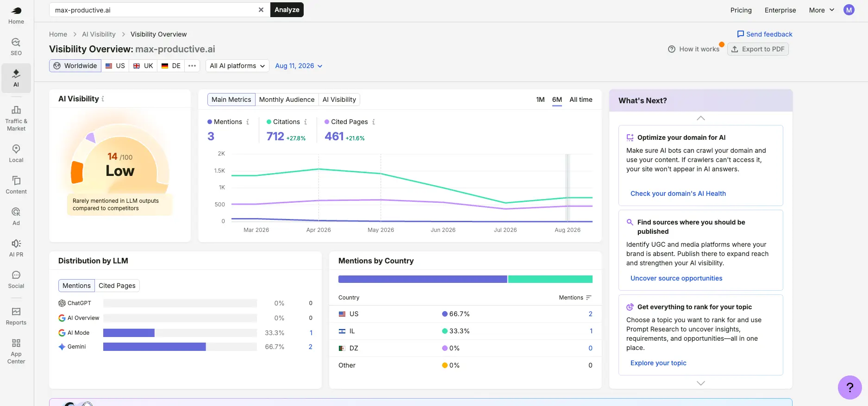Select the US region filter

[115, 66]
